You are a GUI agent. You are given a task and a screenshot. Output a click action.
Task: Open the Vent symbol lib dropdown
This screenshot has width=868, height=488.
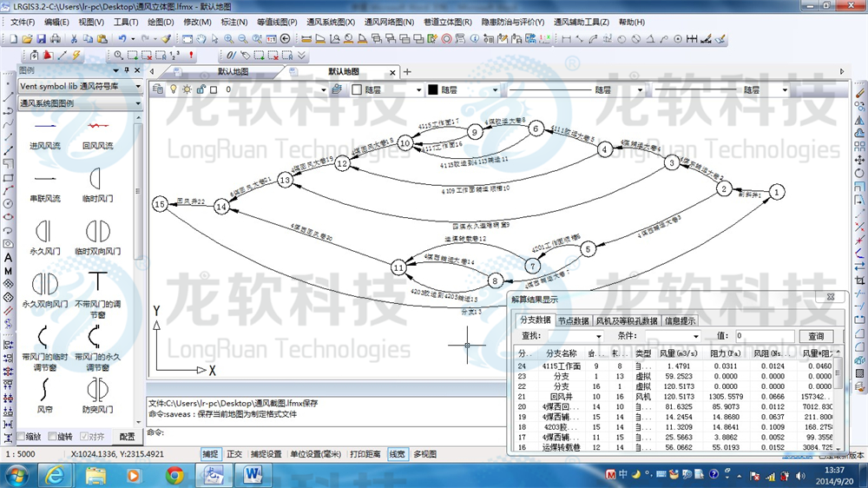(138, 86)
